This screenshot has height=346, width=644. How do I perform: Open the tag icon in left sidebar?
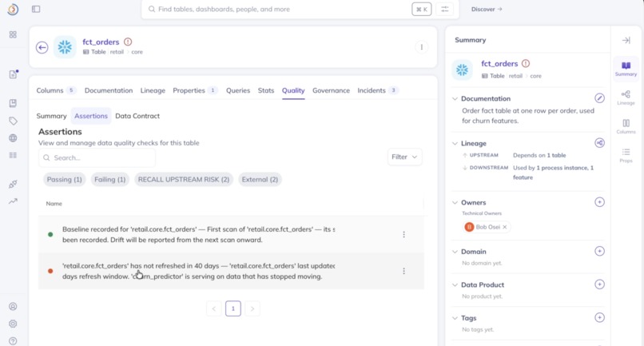pos(13,121)
